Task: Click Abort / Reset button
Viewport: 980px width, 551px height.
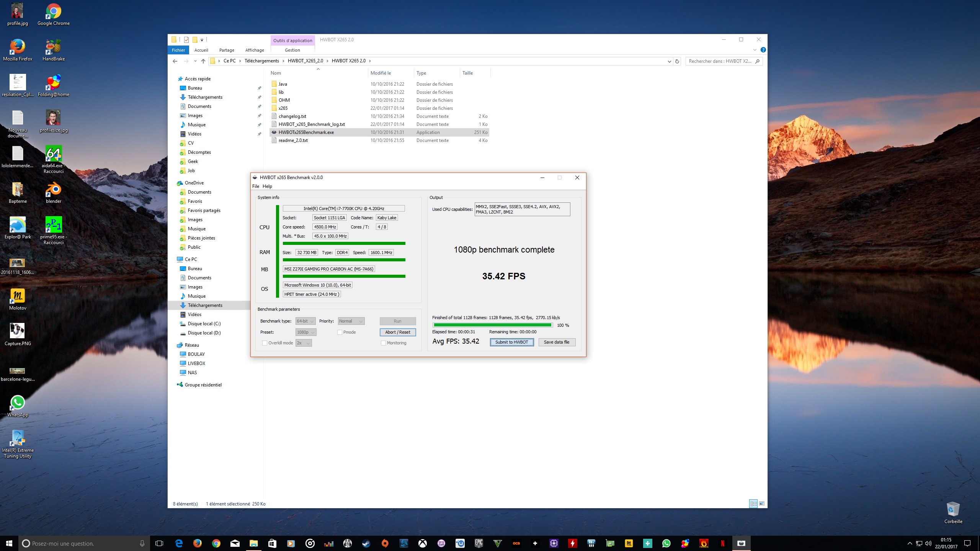Action: [x=398, y=332]
